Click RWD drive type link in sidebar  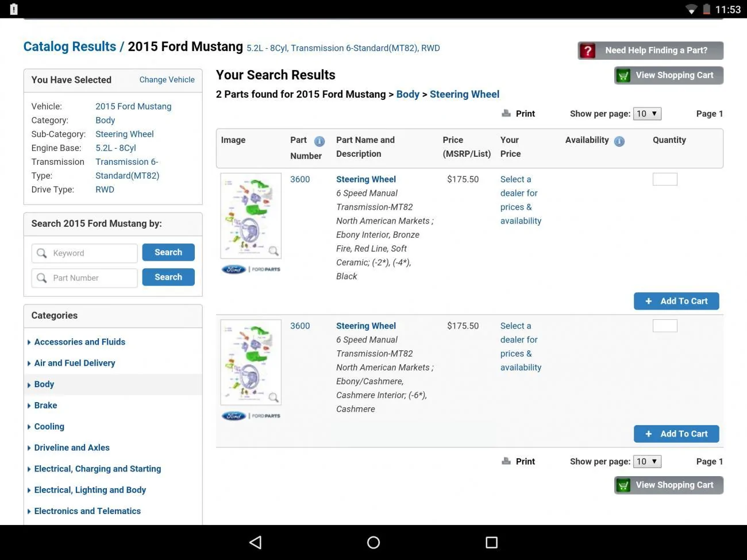(x=105, y=190)
